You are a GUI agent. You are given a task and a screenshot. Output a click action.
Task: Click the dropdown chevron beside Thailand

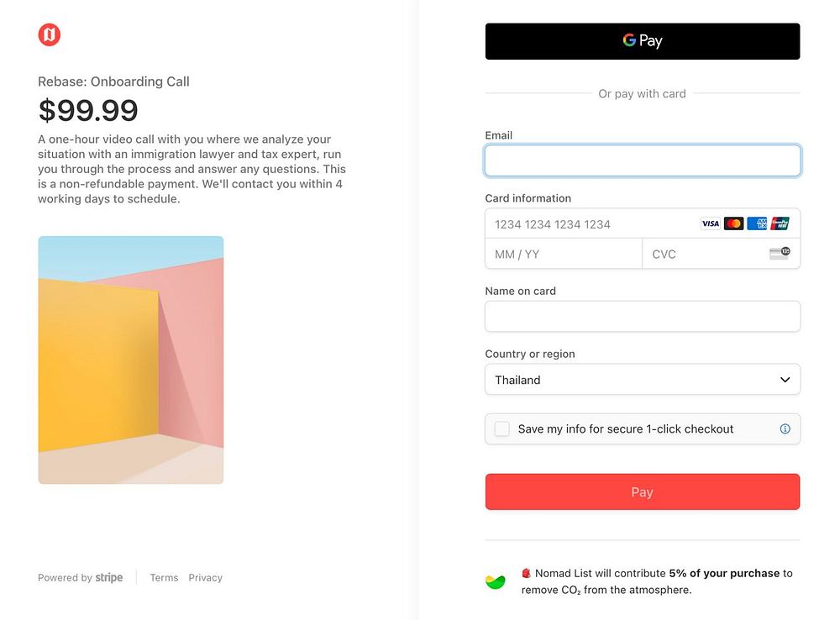tap(785, 380)
